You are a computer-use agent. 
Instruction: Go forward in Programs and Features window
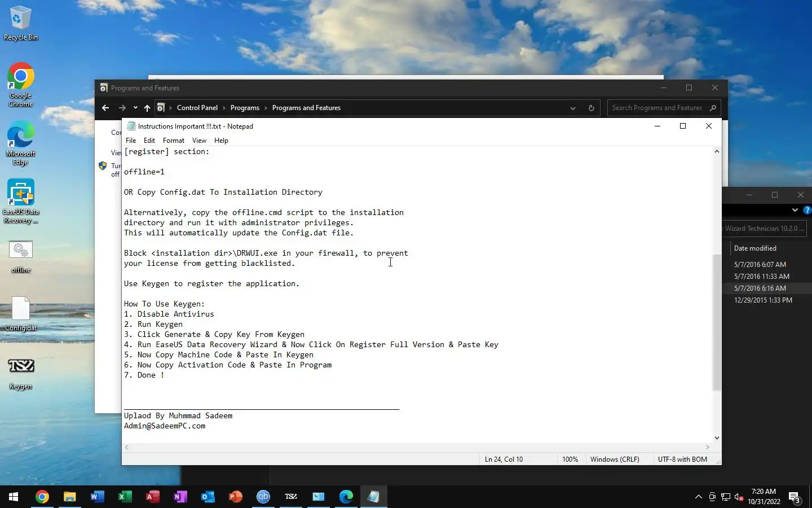(122, 108)
